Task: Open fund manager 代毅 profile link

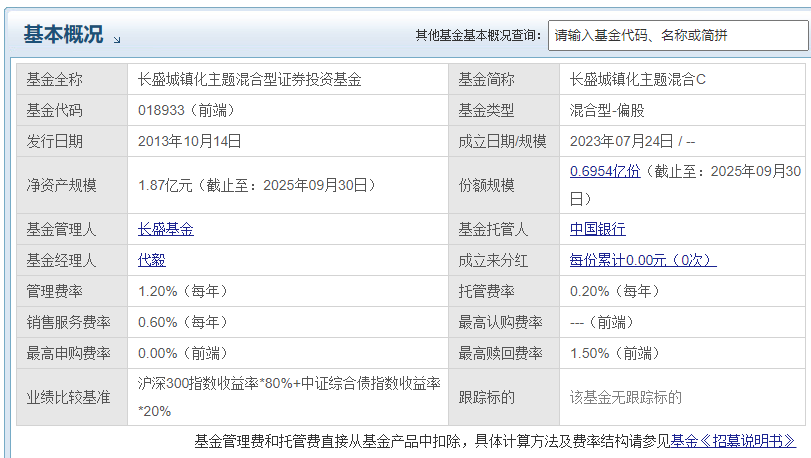Action: 152,260
